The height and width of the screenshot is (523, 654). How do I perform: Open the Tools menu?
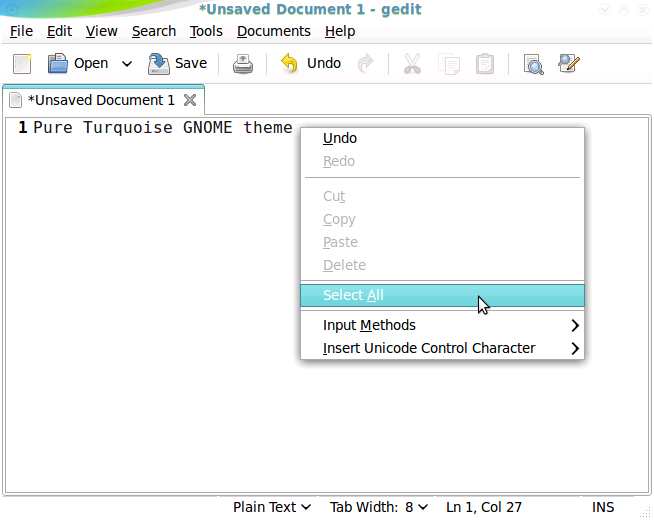pos(206,31)
